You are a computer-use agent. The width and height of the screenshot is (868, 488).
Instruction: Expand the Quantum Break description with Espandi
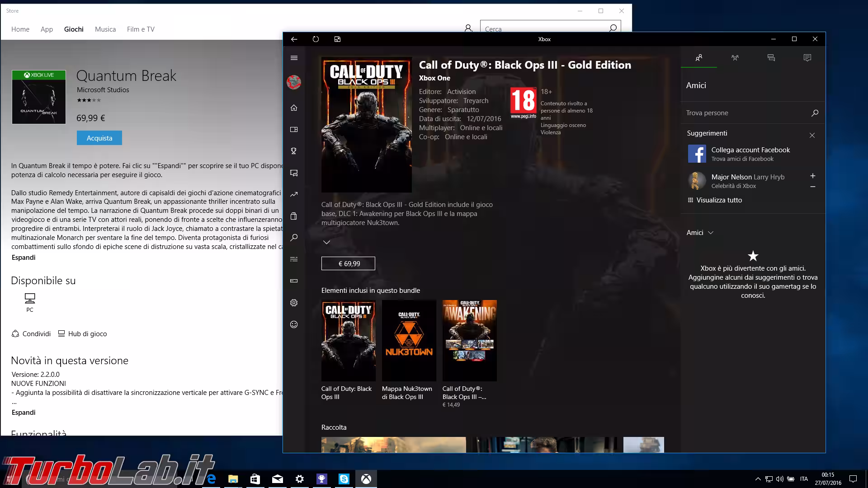[24, 257]
